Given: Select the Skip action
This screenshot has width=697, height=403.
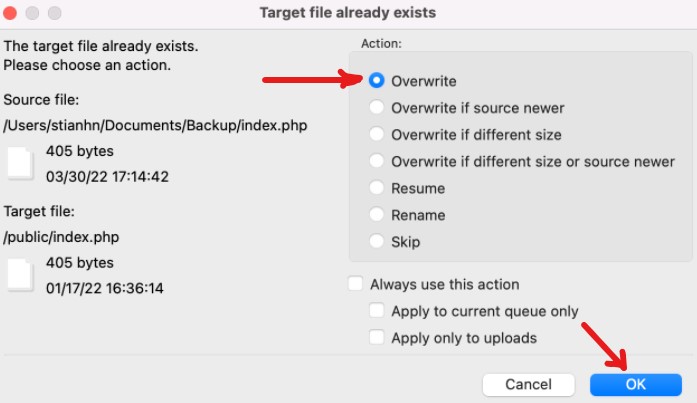Looking at the screenshot, I should 377,241.
